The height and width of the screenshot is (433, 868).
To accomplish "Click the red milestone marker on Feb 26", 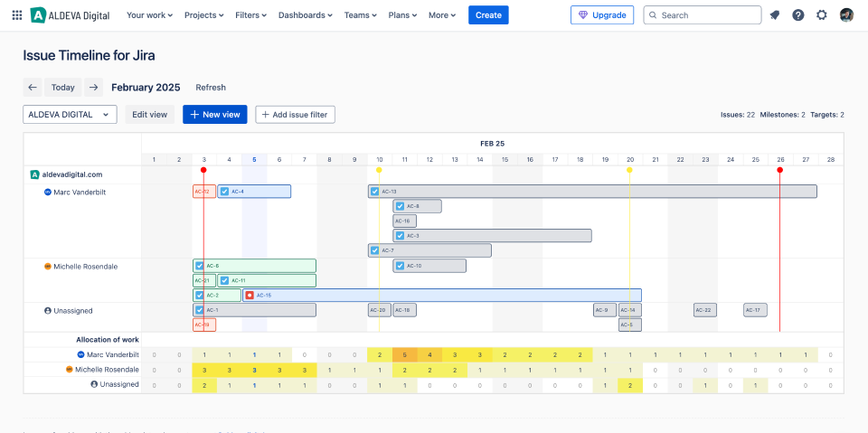I will (779, 170).
